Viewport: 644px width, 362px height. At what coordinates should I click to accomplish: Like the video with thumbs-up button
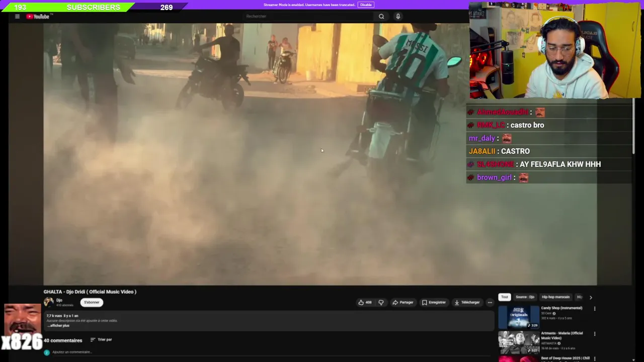(x=365, y=302)
